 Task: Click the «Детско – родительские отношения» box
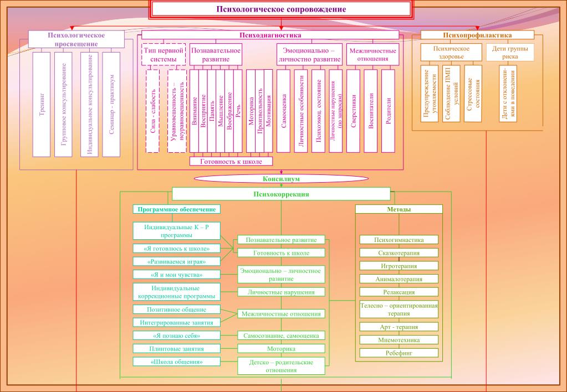(x=281, y=366)
